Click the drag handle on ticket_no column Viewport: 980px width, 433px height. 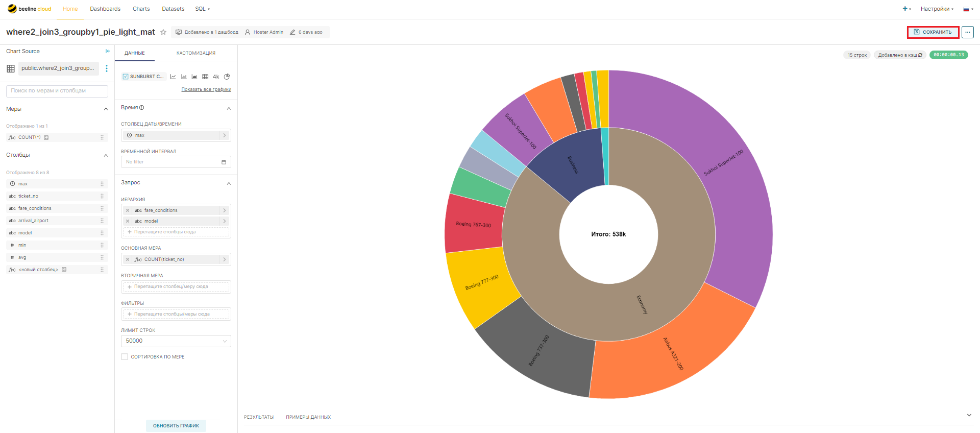(102, 196)
